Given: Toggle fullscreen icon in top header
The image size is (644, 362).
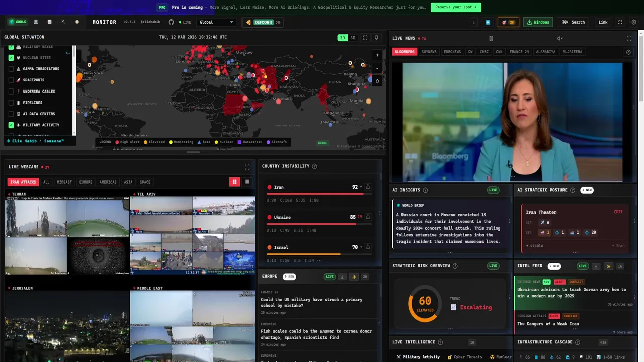Looking at the screenshot, I should click(x=620, y=22).
